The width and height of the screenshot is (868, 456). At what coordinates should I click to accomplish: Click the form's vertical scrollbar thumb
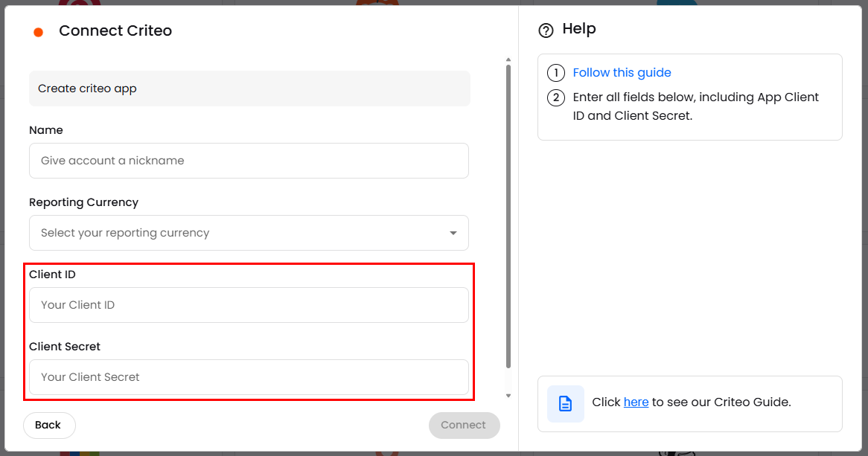[x=508, y=216]
